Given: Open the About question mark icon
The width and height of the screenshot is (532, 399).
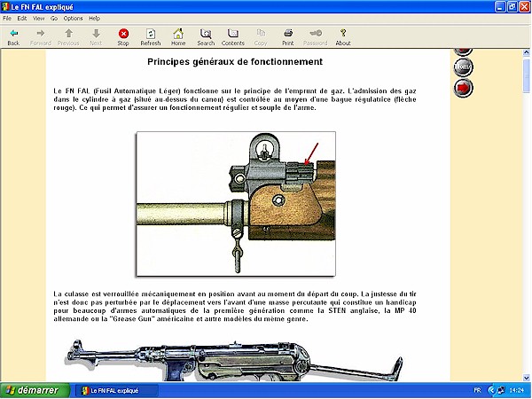Looking at the screenshot, I should 343,33.
